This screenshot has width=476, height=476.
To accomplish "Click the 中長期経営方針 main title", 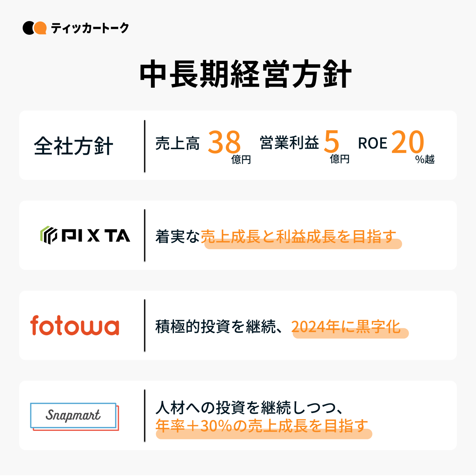I will (x=245, y=75).
